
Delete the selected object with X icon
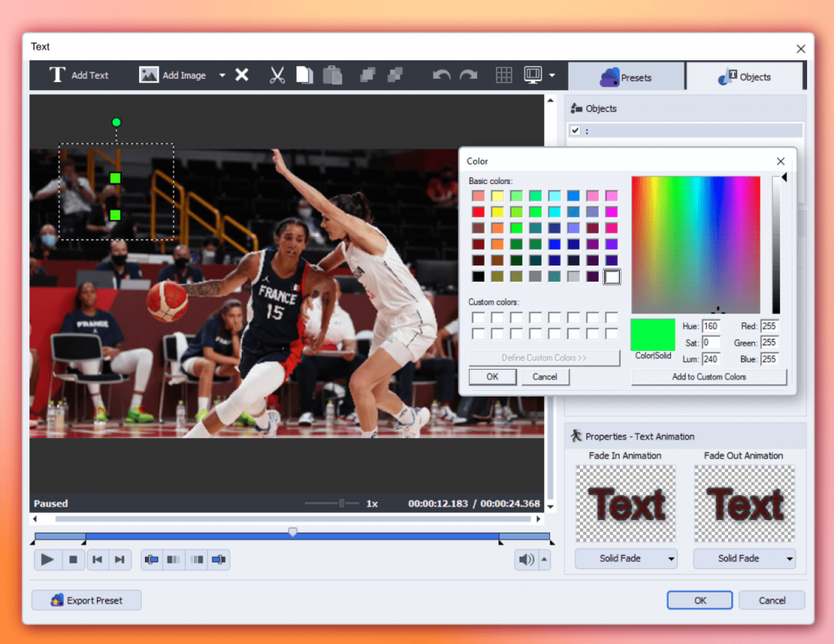pos(242,75)
